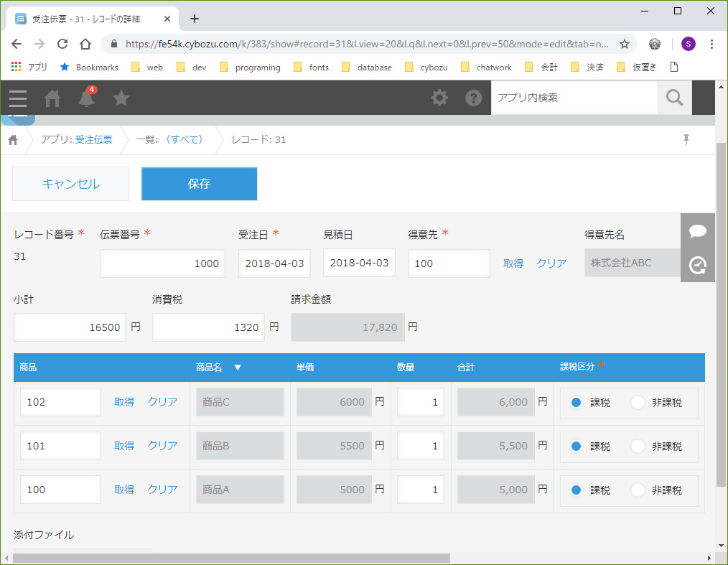Reload the page in the browser
The height and width of the screenshot is (565, 728).
tap(62, 44)
